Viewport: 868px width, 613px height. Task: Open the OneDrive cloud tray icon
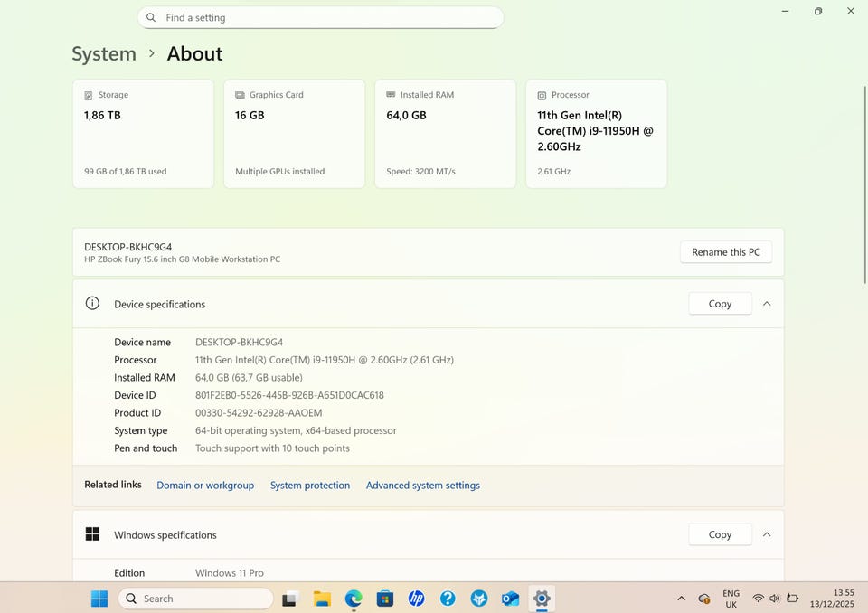tap(704, 599)
